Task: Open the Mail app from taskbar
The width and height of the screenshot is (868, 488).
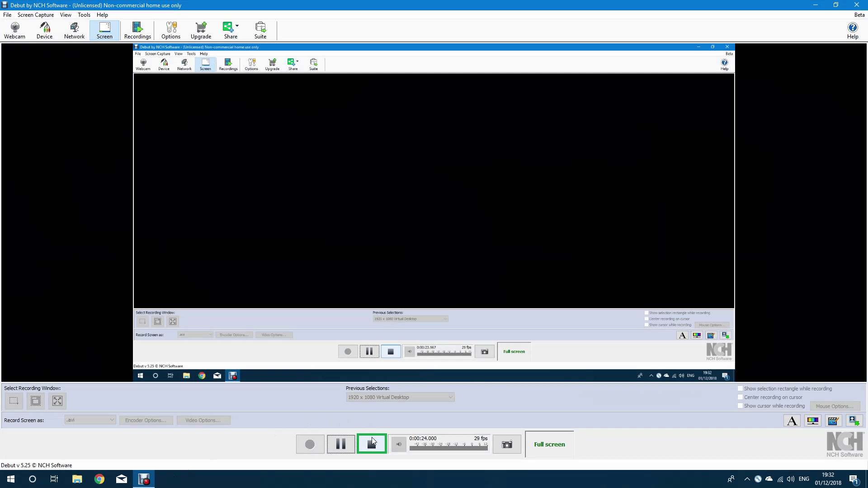Action: [122, 479]
